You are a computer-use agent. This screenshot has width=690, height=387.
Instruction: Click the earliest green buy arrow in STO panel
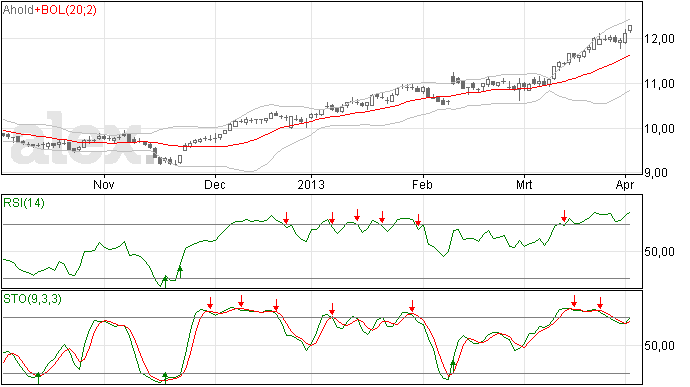(38, 378)
